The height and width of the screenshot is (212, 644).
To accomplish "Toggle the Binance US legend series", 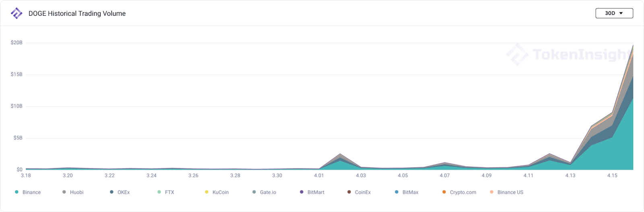I will click(x=506, y=192).
